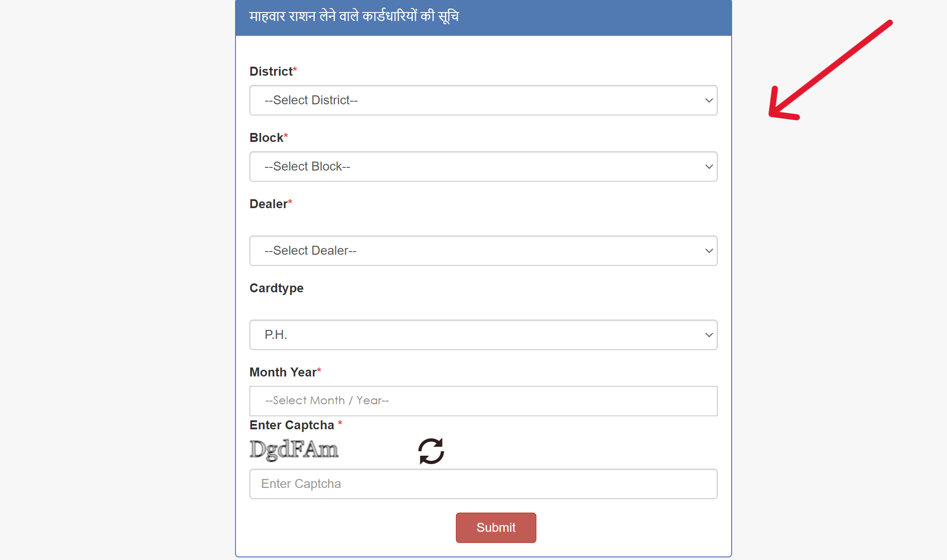947x560 pixels.
Task: Click the red arrow annotation
Action: (829, 71)
